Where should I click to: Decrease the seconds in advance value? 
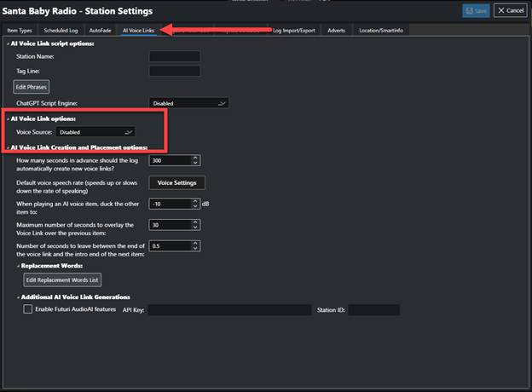coord(195,163)
